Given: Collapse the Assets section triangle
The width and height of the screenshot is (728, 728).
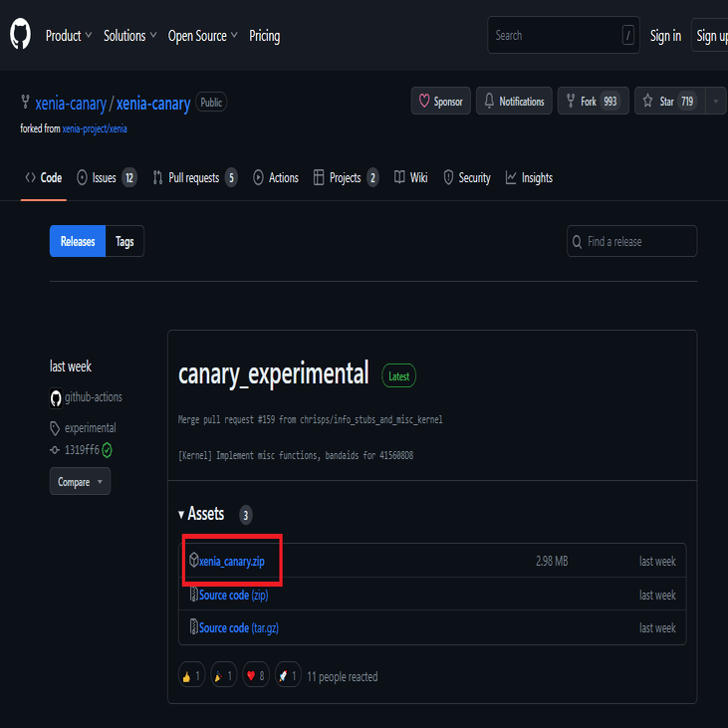Looking at the screenshot, I should [x=181, y=515].
